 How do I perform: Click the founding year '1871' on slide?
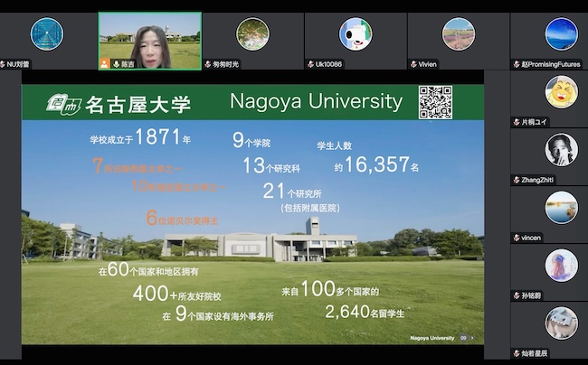(157, 136)
